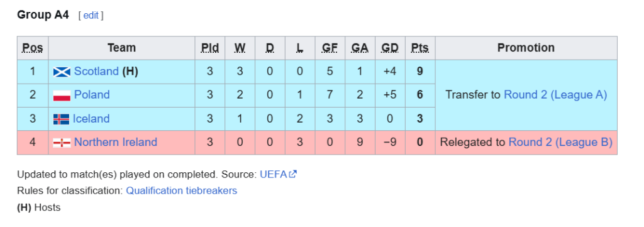Screen dimensions: 644x227
Task: Follow the Round 2 (League A) link
Action: pos(555,95)
